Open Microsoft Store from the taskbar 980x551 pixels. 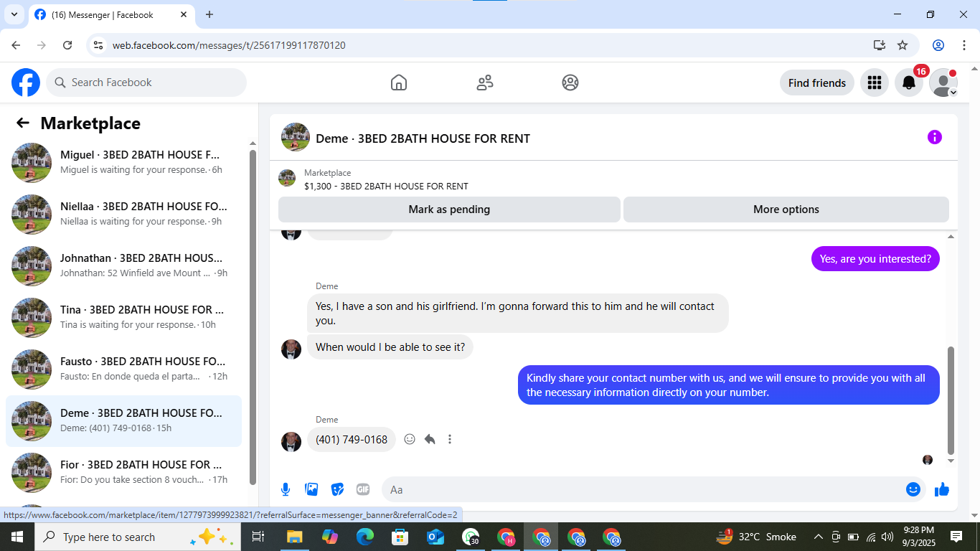click(400, 537)
